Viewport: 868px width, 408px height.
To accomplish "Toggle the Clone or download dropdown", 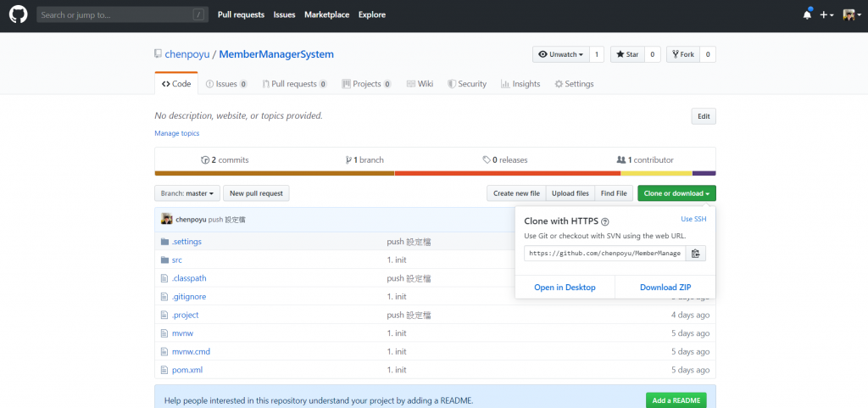I will coord(676,193).
